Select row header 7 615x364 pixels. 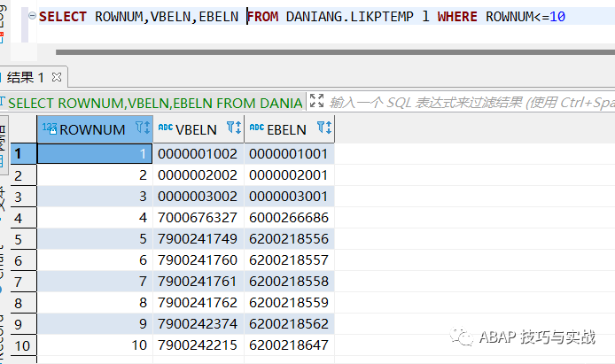pyautogui.click(x=24, y=282)
